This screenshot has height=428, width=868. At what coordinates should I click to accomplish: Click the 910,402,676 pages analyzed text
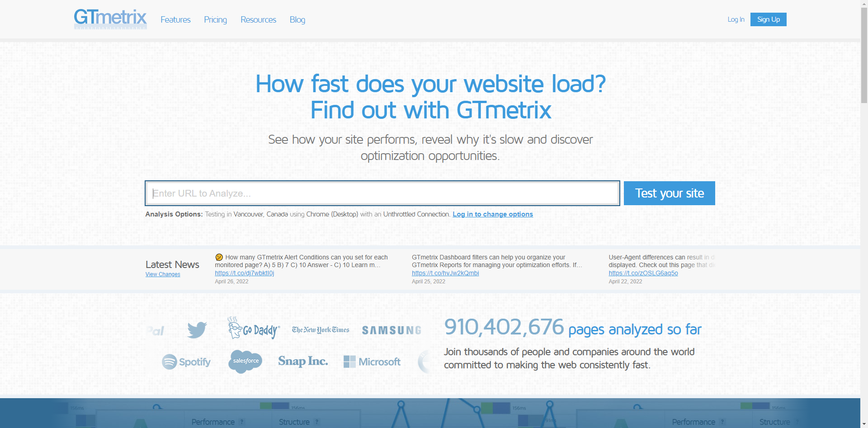click(x=572, y=328)
